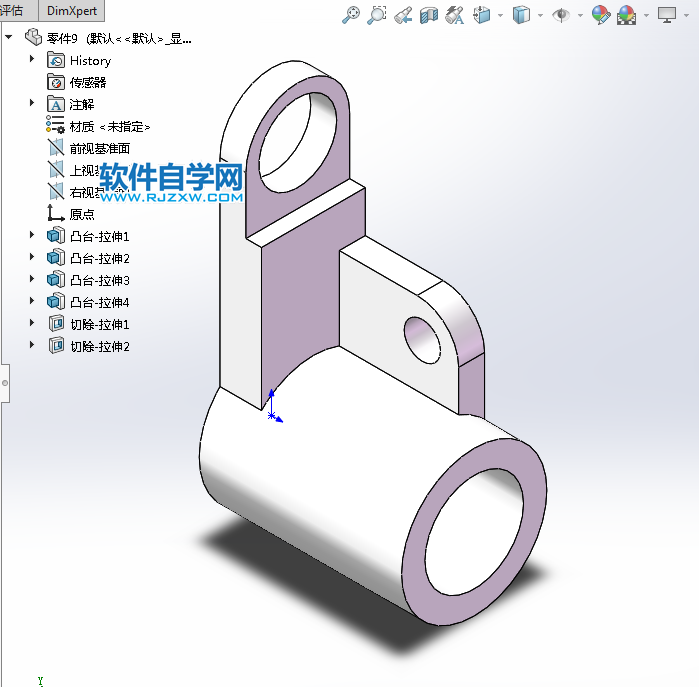The width and height of the screenshot is (699, 687).
Task: Click the View Settings monitor icon
Action: (667, 15)
